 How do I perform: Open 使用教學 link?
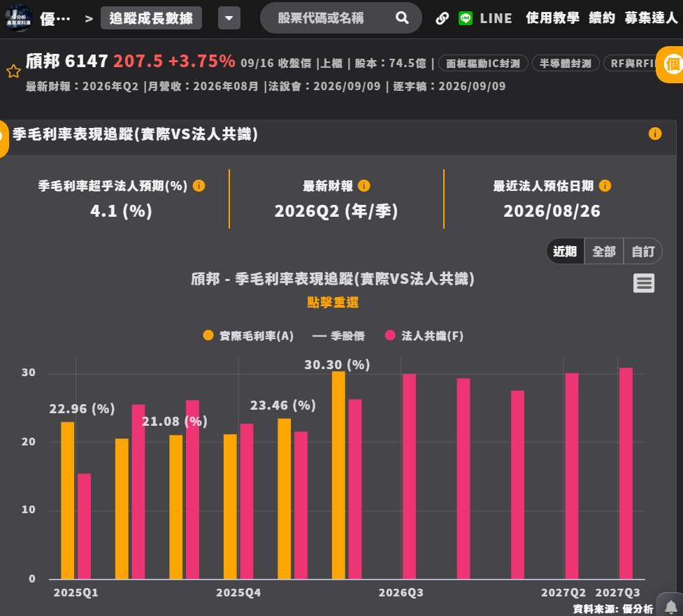pyautogui.click(x=552, y=18)
